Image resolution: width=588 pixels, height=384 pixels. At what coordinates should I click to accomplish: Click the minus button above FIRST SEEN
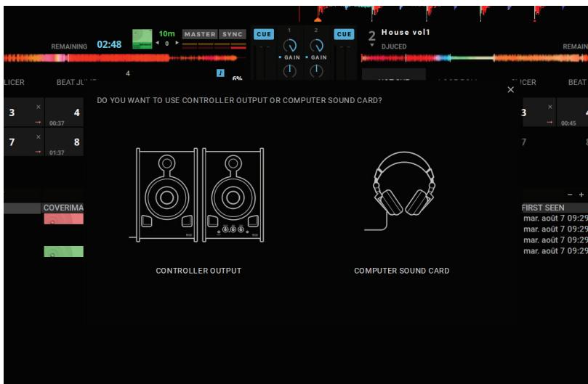570,195
